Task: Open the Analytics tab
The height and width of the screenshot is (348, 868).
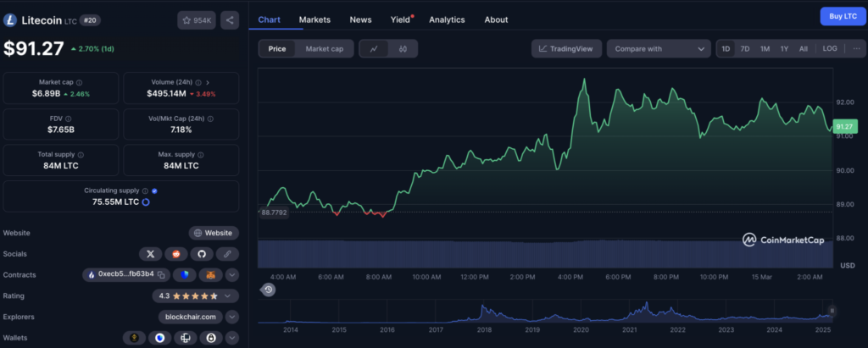Action: [447, 19]
